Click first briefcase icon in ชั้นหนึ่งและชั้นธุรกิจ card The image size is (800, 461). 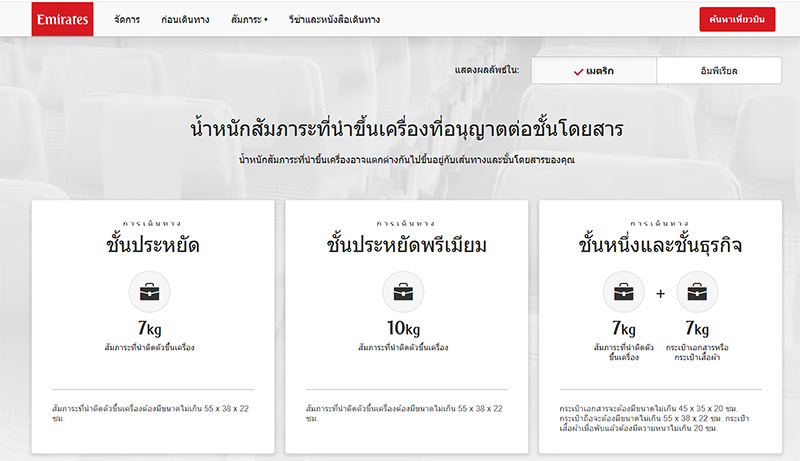tap(623, 292)
